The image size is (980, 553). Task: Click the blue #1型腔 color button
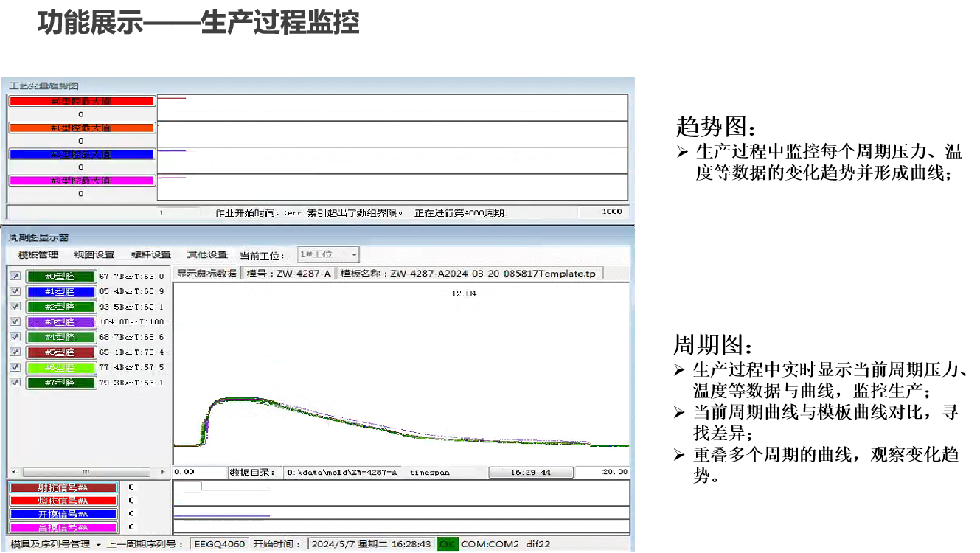[x=61, y=291]
